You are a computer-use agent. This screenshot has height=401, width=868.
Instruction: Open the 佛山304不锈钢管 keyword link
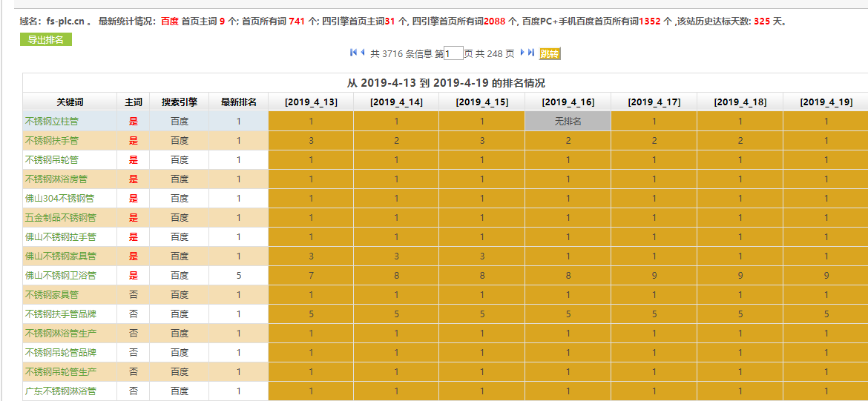click(59, 199)
